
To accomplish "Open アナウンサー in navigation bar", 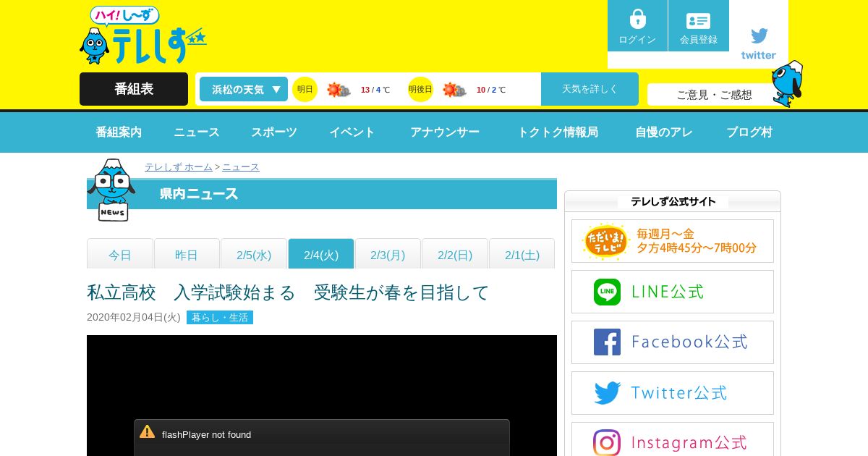I will click(445, 132).
